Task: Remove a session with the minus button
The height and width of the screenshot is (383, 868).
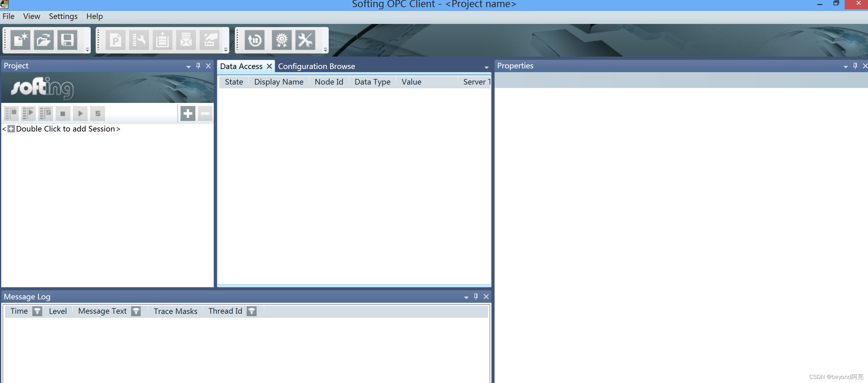Action: pyautogui.click(x=205, y=113)
